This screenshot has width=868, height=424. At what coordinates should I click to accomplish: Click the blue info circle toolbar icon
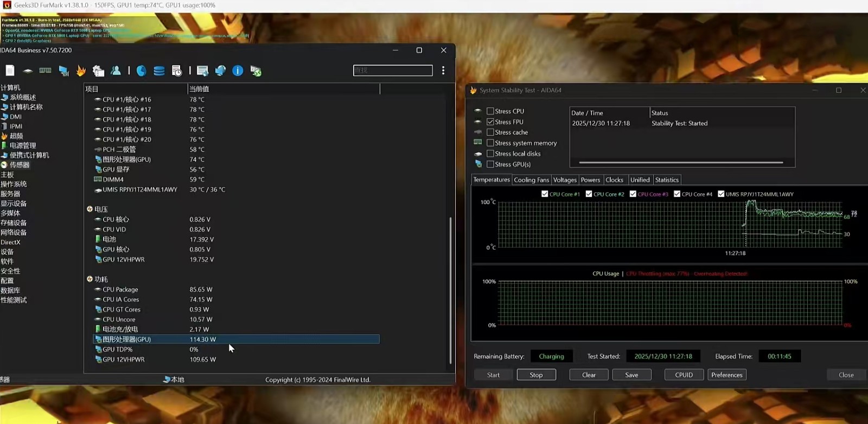(x=238, y=71)
